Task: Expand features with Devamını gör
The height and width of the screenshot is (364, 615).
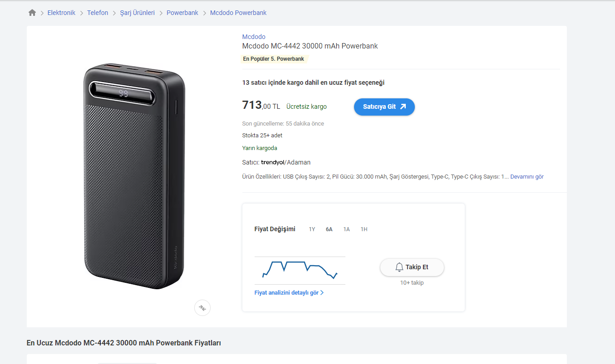Action: [x=526, y=177]
